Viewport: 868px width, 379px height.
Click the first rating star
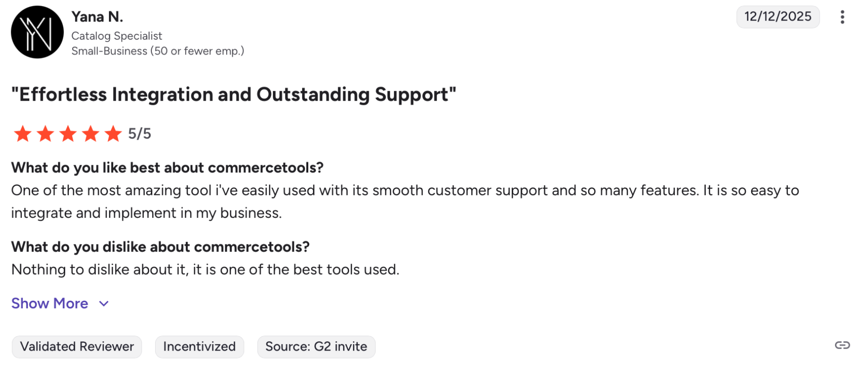(x=22, y=134)
